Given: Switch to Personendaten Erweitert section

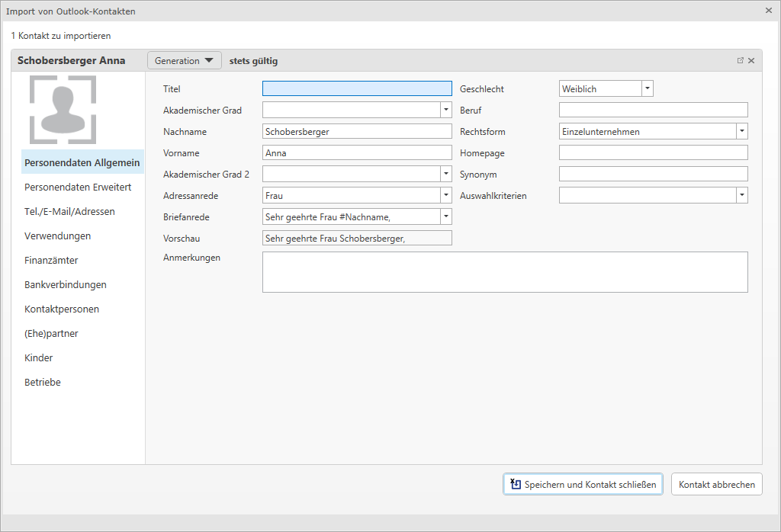Looking at the screenshot, I should pos(78,187).
